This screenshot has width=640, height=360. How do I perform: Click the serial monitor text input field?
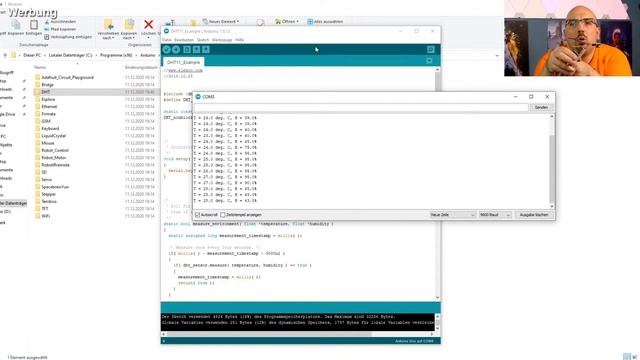[361, 108]
